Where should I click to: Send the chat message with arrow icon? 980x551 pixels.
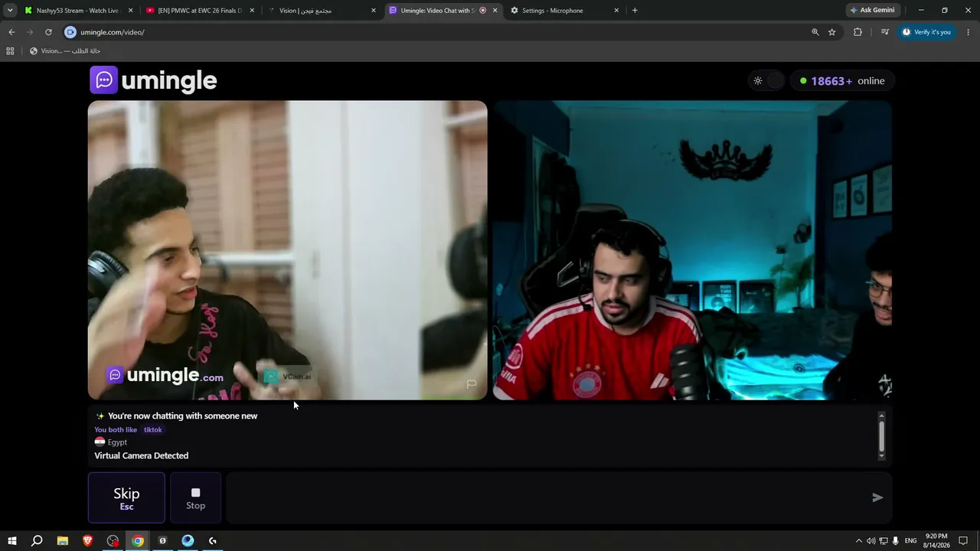point(877,497)
